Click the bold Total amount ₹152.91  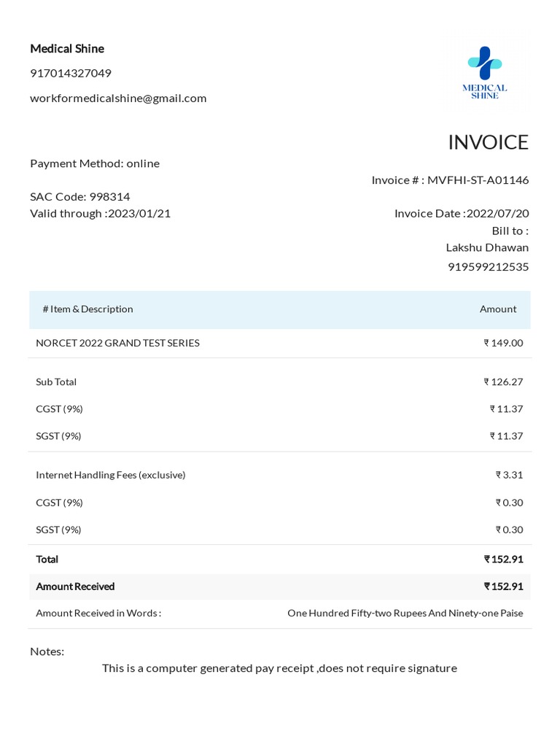pos(503,560)
